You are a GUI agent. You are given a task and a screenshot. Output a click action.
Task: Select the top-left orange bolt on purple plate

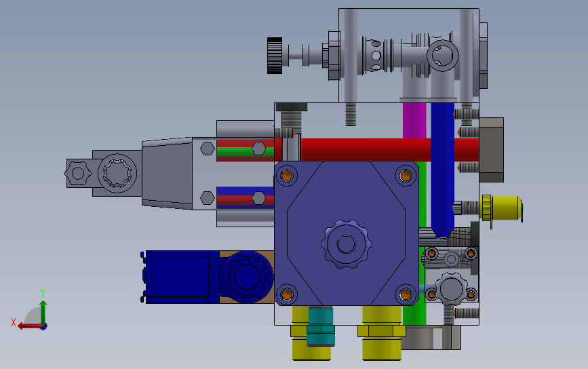(x=287, y=176)
